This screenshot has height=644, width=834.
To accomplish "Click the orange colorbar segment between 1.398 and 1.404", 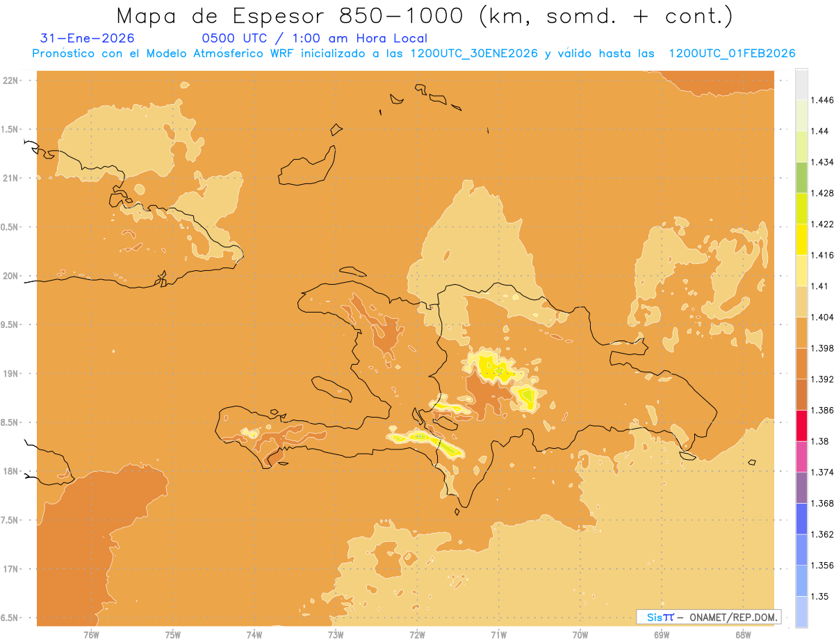I will [801, 332].
